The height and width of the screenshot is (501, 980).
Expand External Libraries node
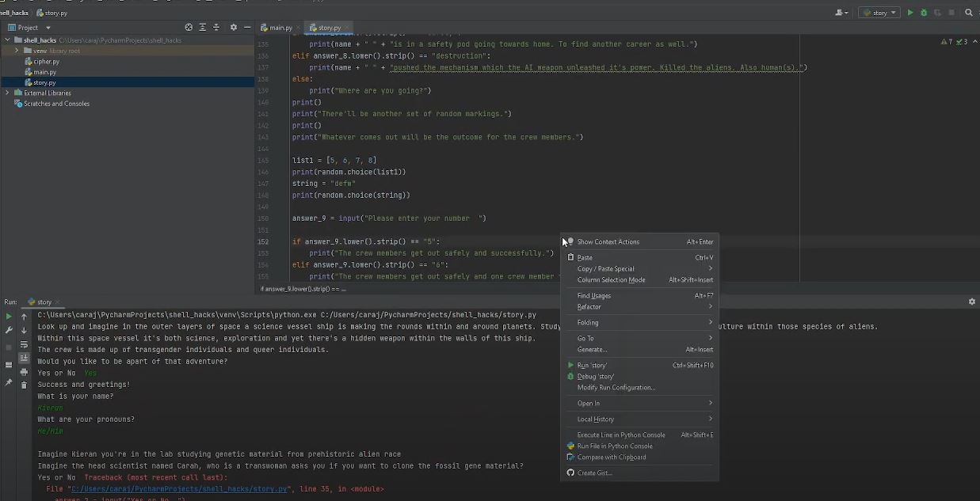(8, 93)
